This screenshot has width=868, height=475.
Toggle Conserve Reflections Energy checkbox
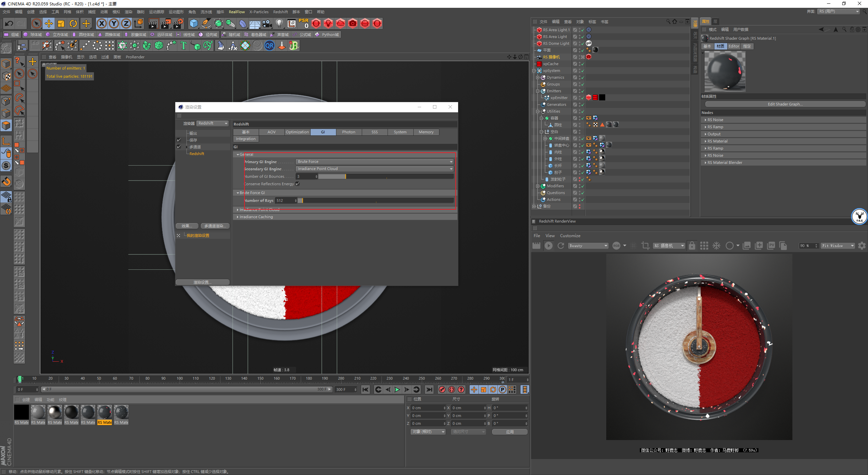click(298, 184)
